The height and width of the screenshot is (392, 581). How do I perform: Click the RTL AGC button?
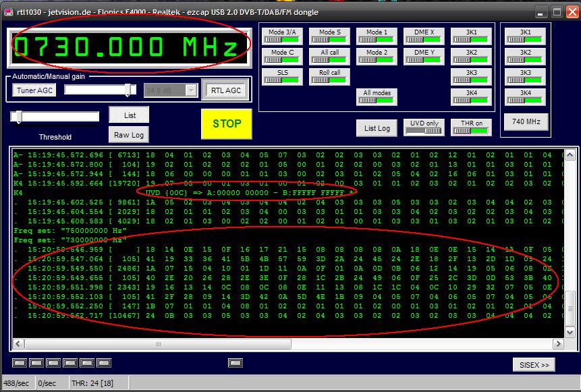tap(225, 90)
